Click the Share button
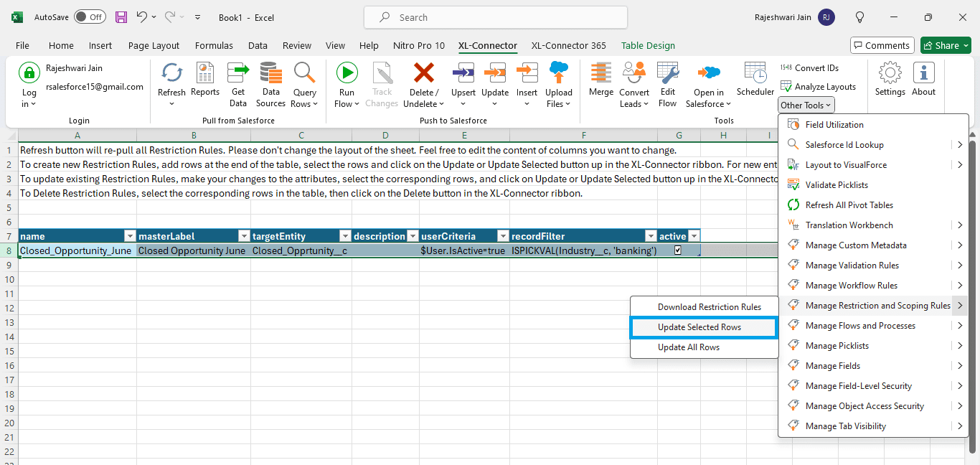This screenshot has width=980, height=465. point(946,45)
